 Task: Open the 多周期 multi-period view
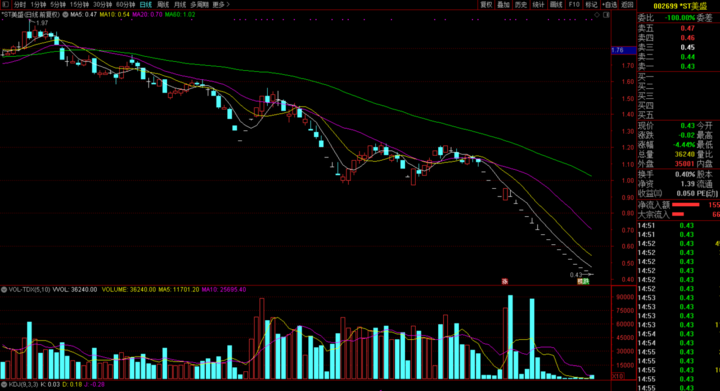[x=199, y=5]
